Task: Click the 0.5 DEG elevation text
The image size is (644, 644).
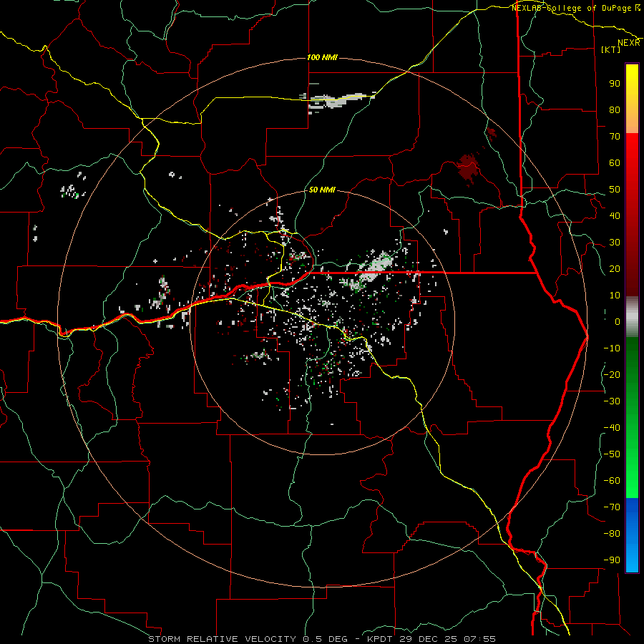Action: pyautogui.click(x=326, y=639)
